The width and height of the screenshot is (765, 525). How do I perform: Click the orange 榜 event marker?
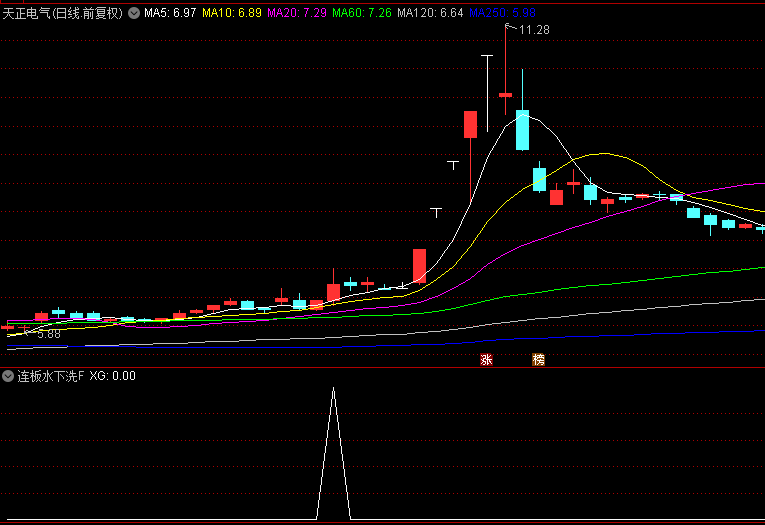pyautogui.click(x=539, y=359)
